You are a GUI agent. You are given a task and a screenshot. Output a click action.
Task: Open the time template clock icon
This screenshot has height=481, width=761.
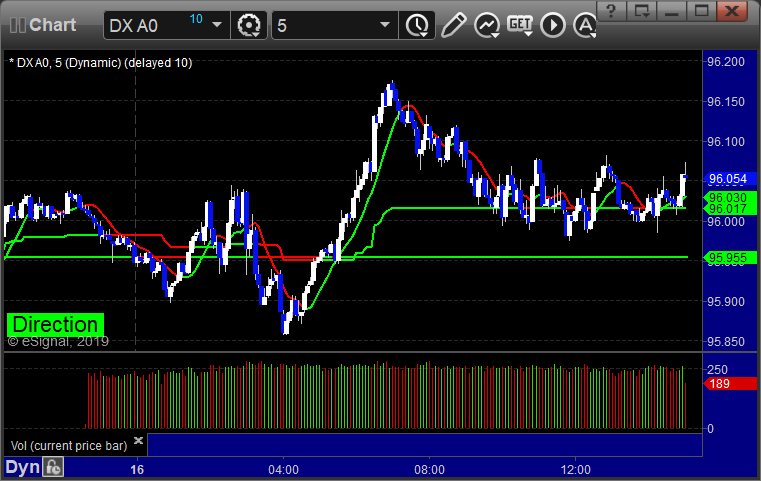417,25
